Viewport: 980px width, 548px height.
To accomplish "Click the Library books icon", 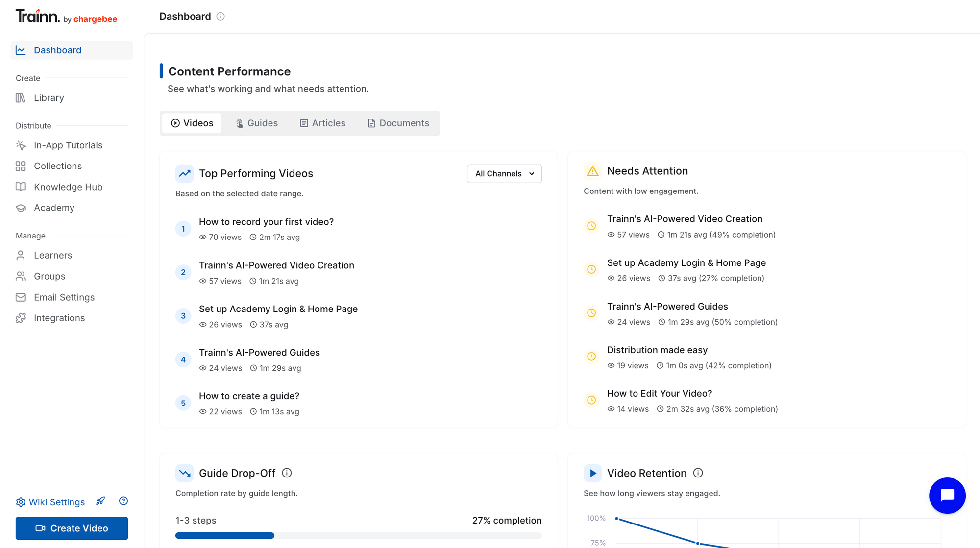I will pos(21,97).
